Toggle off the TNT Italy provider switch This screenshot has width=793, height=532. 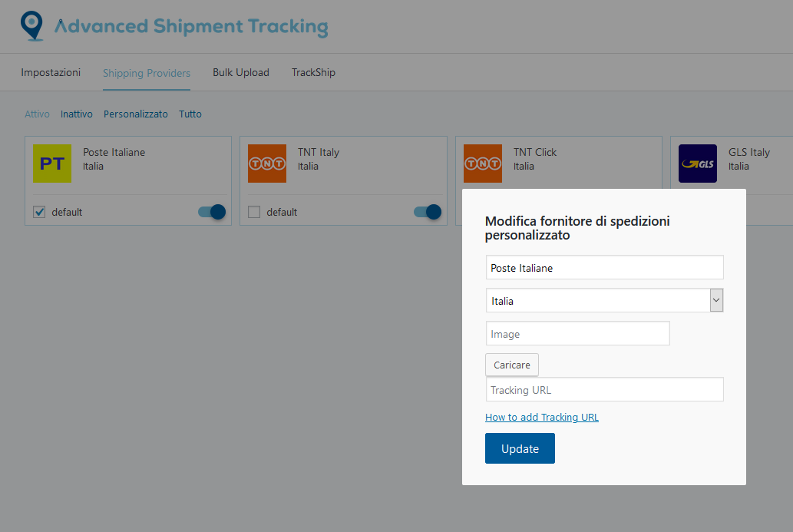(x=428, y=212)
